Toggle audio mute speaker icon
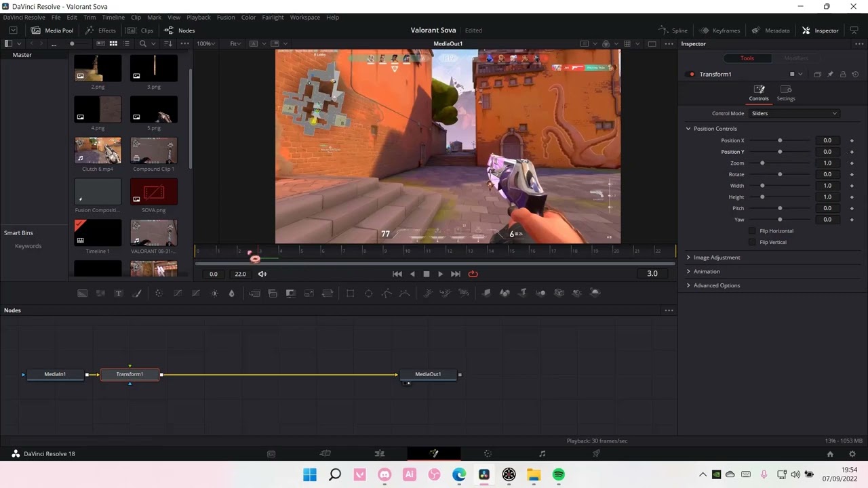The width and height of the screenshot is (868, 488). click(x=262, y=274)
